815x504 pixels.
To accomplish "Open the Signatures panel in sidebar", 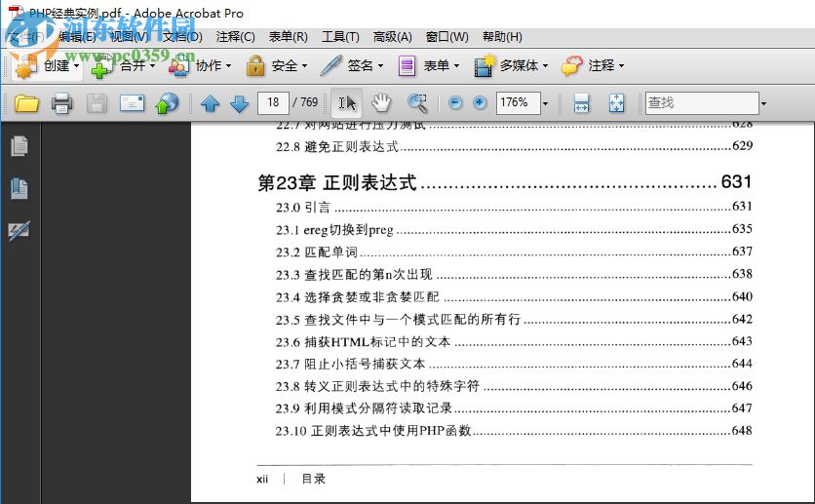I will [19, 231].
